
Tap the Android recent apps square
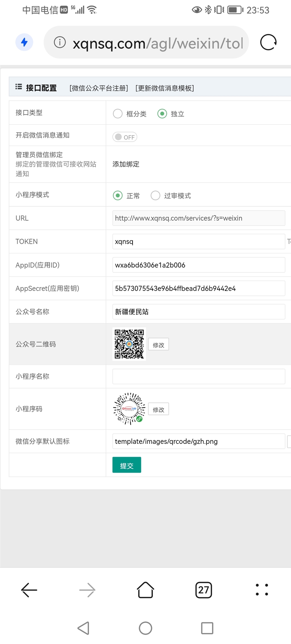pos(207,628)
